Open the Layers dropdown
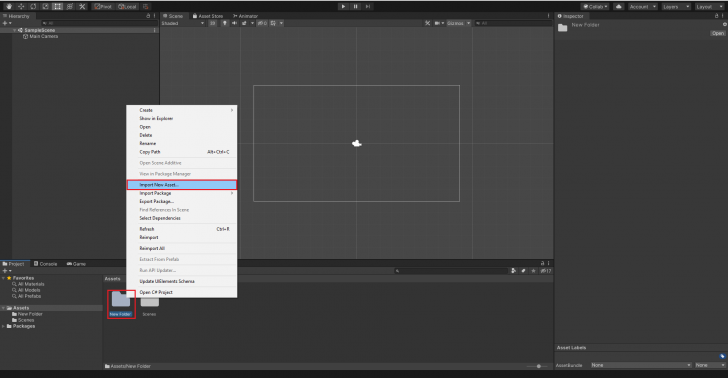The width and height of the screenshot is (728, 378). coord(676,7)
